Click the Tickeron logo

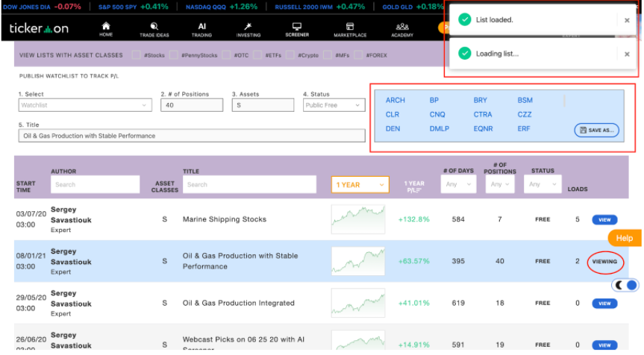click(39, 28)
